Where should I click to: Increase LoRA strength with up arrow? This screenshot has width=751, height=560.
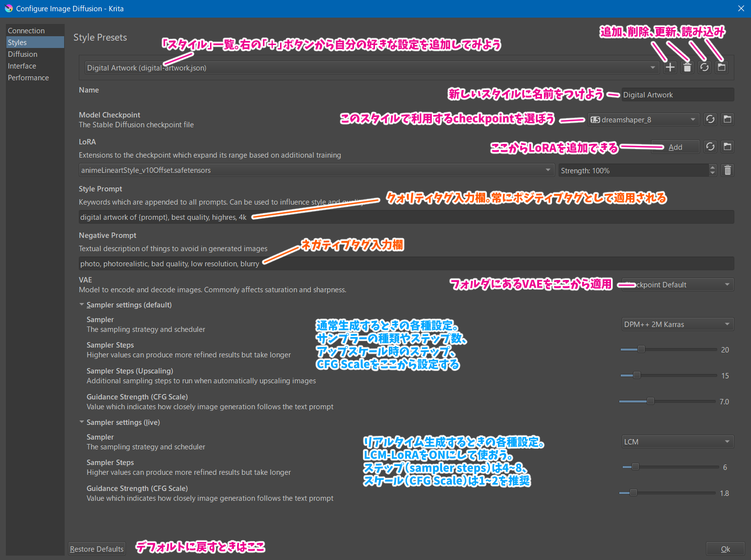point(712,167)
